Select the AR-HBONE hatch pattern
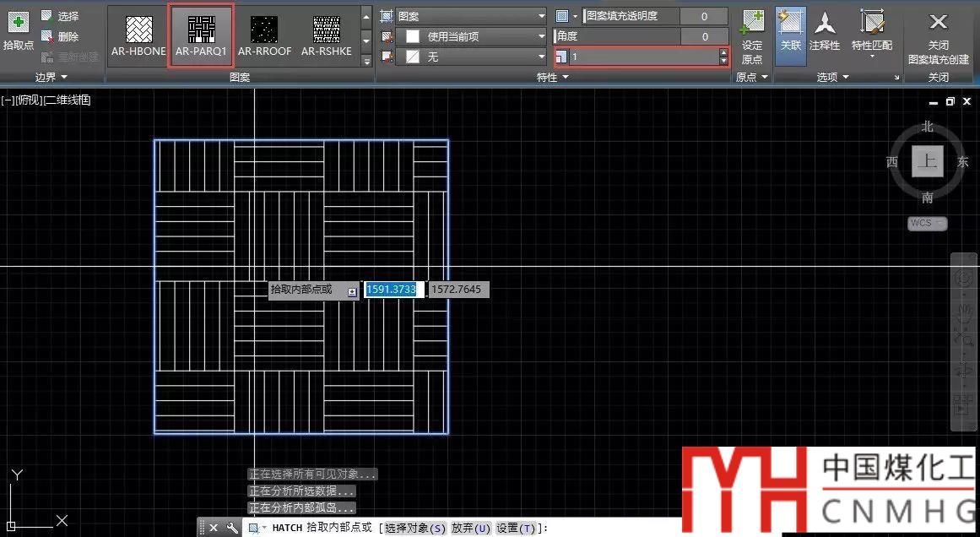The image size is (980, 537). [x=138, y=32]
